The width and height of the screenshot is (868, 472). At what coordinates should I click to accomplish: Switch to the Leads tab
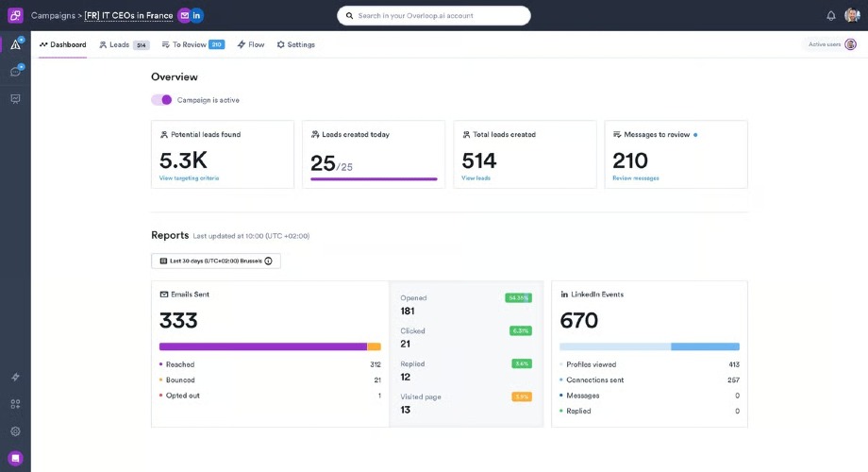click(124, 45)
